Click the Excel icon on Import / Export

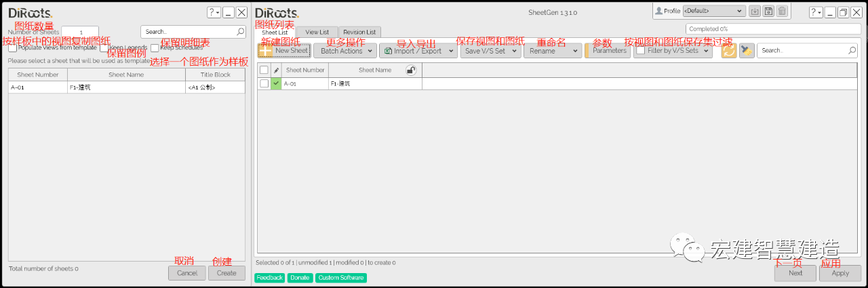click(387, 51)
